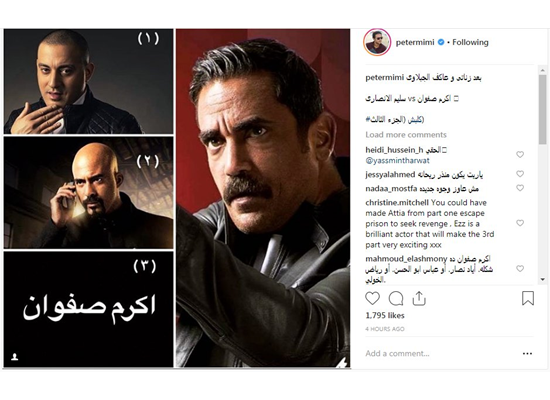
Task: Open petermimi's profile picture
Action: [x=377, y=42]
